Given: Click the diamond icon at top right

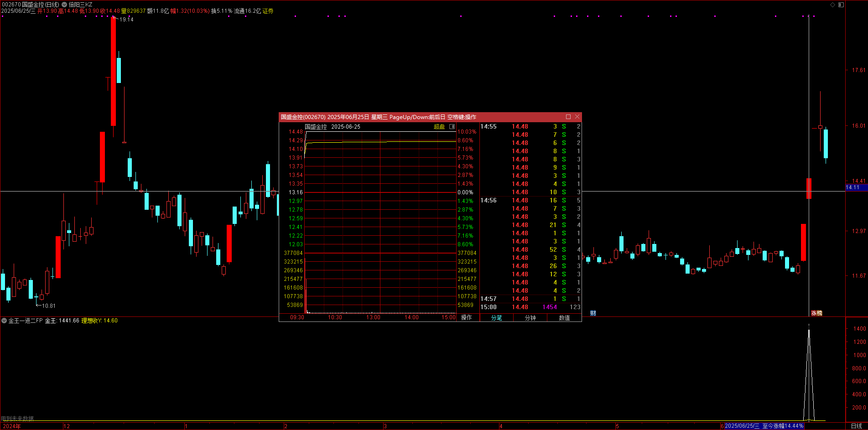Looking at the screenshot, I should pos(832,5).
